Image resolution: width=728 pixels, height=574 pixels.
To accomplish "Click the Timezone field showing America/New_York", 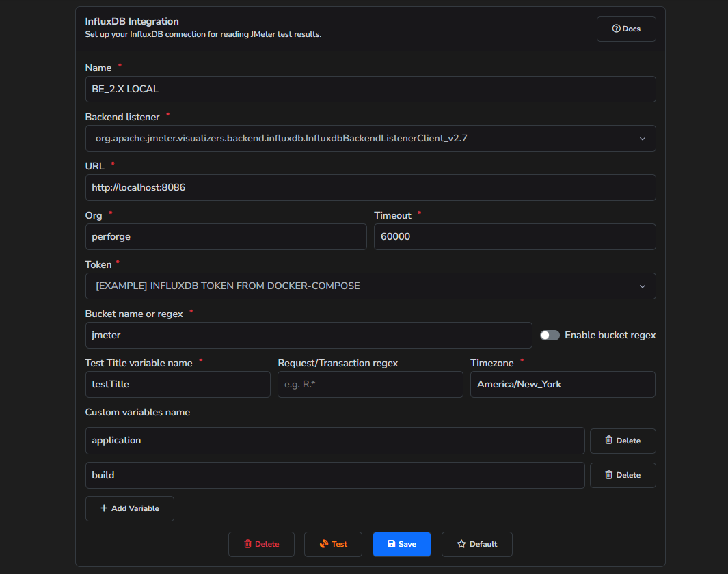I will tap(563, 384).
